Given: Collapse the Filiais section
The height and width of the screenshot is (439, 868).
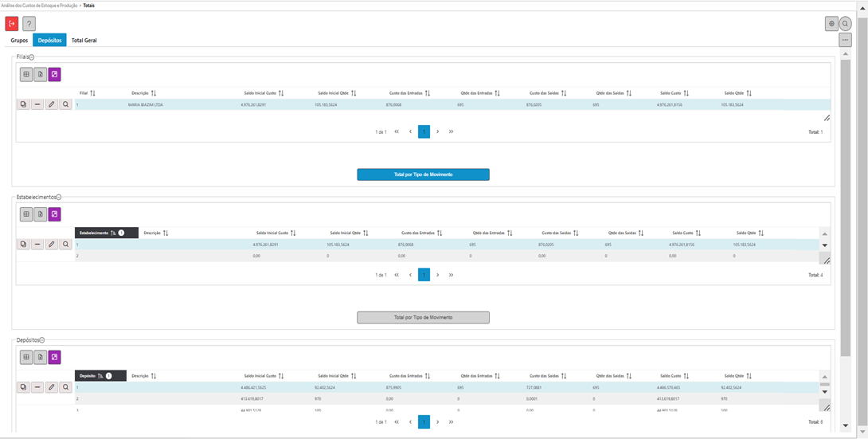Looking at the screenshot, I should tap(32, 57).
